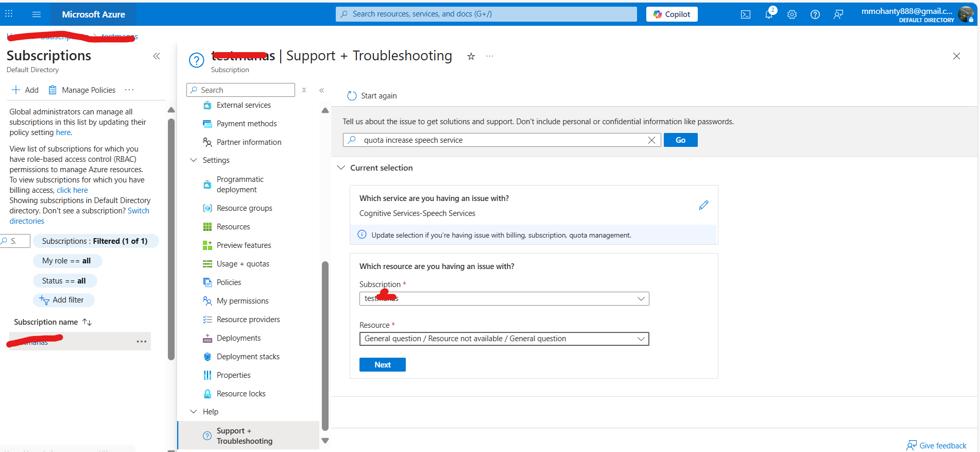Favorite this page with the star
980x452 pixels.
[x=471, y=56]
